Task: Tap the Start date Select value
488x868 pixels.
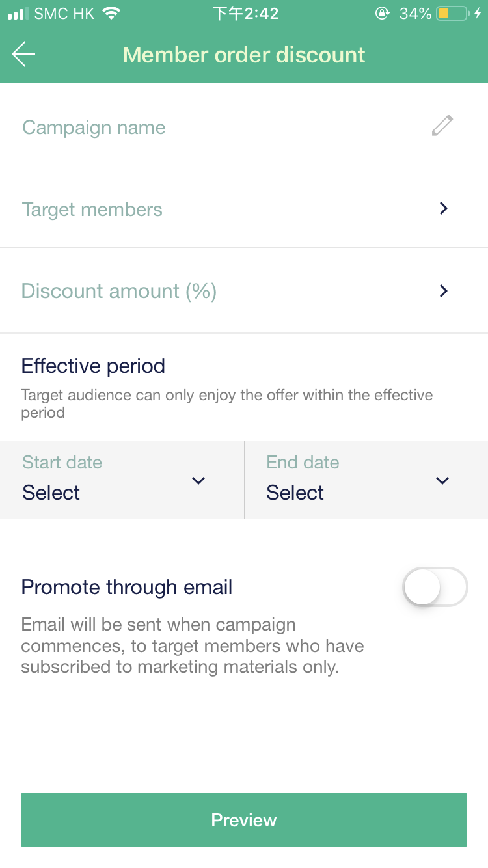Action: click(51, 493)
